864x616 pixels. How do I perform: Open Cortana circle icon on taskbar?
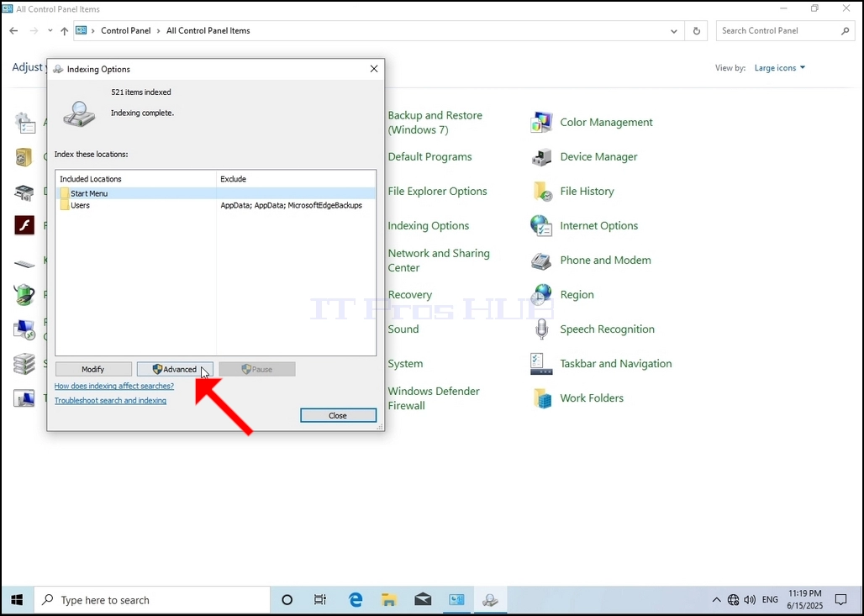[287, 600]
